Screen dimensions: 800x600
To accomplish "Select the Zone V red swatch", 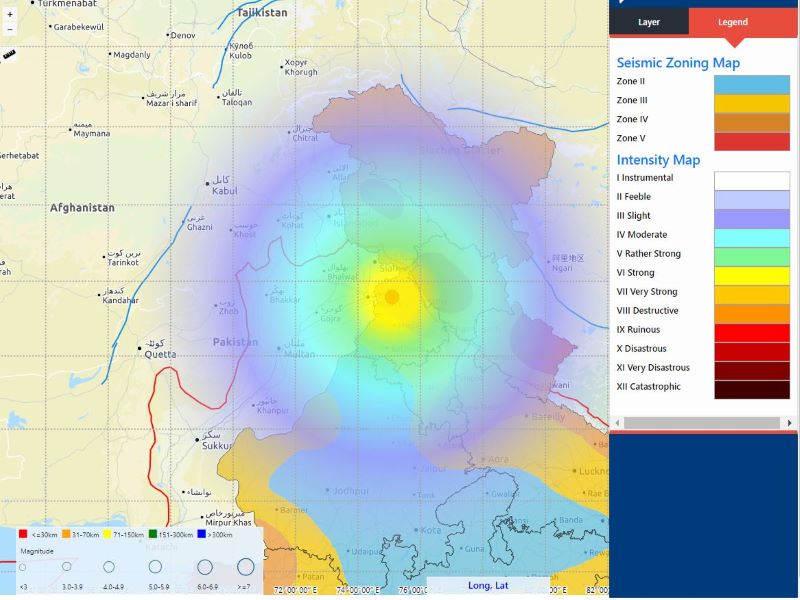I will click(x=751, y=141).
